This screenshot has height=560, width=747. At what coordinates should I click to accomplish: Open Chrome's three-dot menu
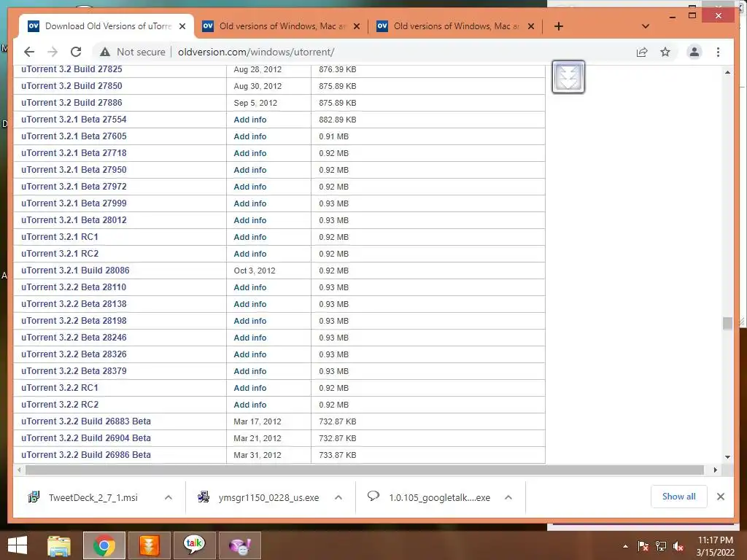pos(718,52)
